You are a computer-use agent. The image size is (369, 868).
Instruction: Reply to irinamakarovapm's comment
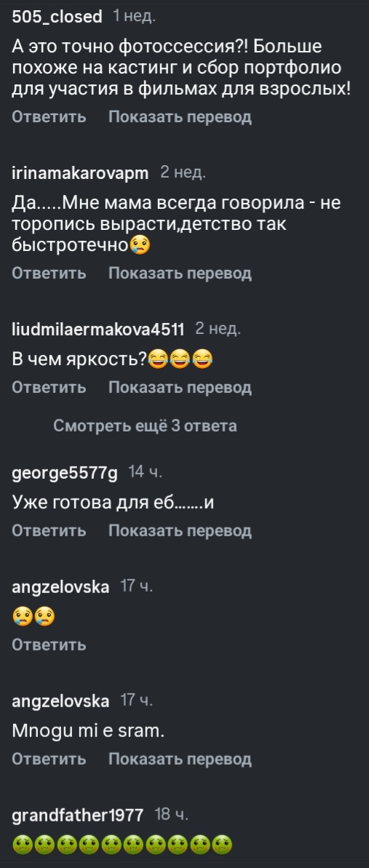49,273
